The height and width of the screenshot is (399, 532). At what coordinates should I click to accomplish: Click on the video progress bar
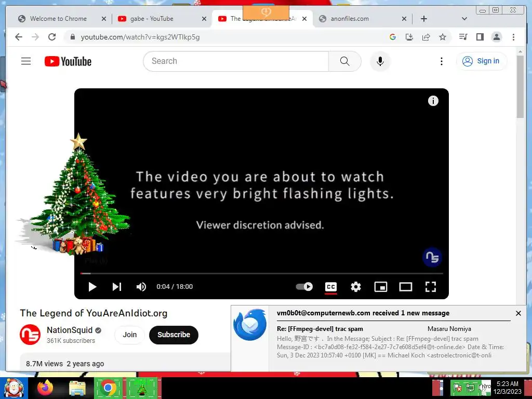262,273
